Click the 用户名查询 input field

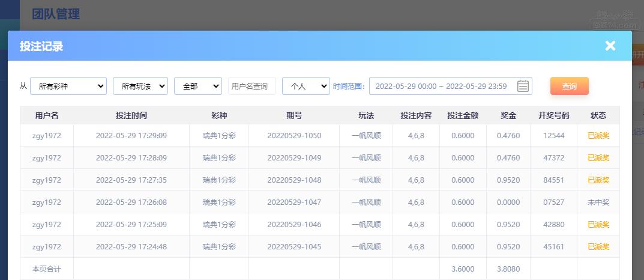pos(251,86)
